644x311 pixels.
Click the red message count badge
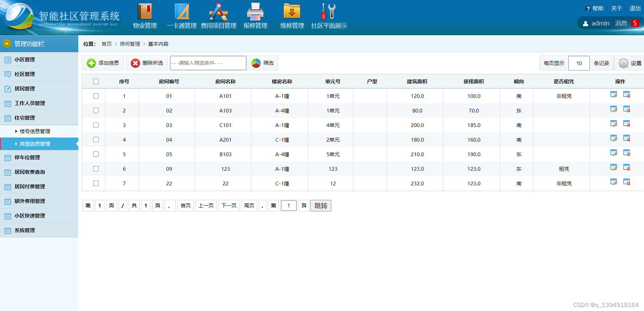[x=635, y=23]
